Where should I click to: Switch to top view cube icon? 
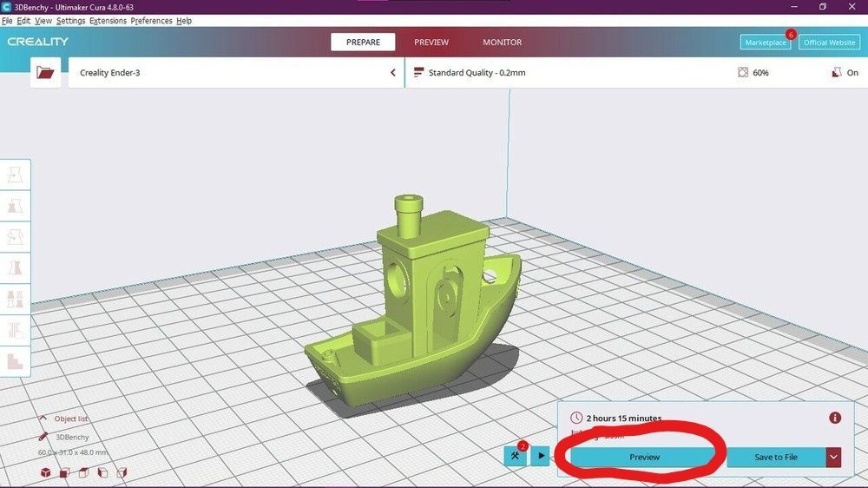[x=83, y=472]
